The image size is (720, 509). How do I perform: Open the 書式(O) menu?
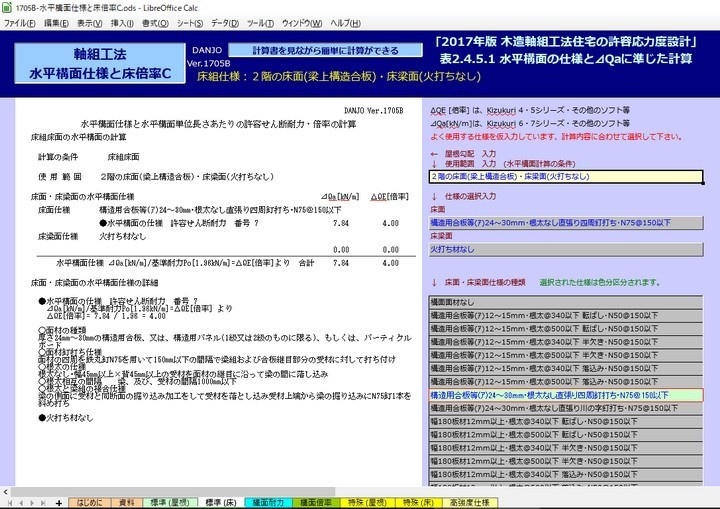(155, 23)
